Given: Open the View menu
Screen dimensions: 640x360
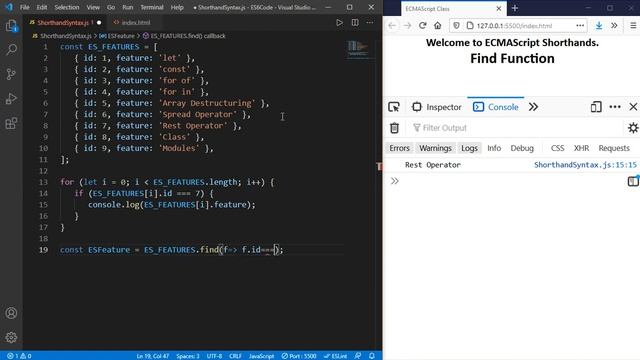Looking at the screenshot, I should pos(93,7).
